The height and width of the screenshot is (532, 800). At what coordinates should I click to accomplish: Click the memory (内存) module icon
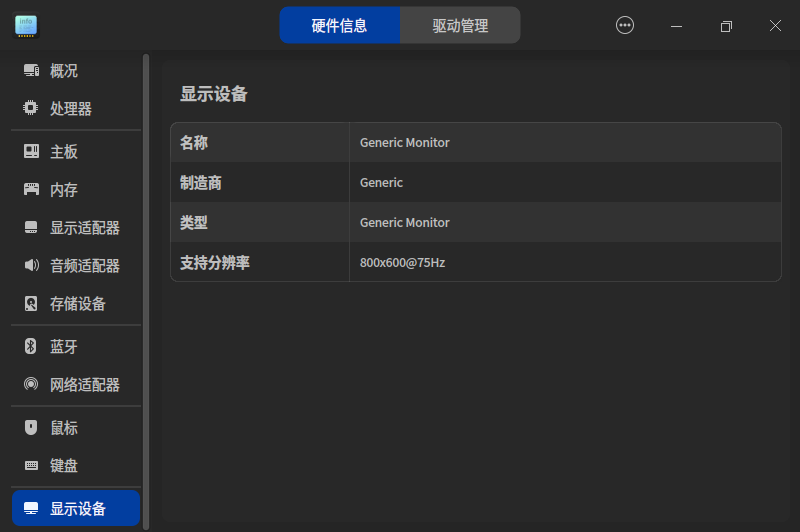(x=31, y=189)
